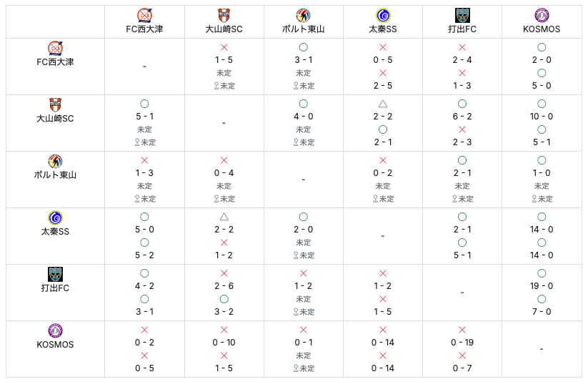Open the 大山崎SC team name in the left column
Screen dimensions: 588x382
(55, 119)
